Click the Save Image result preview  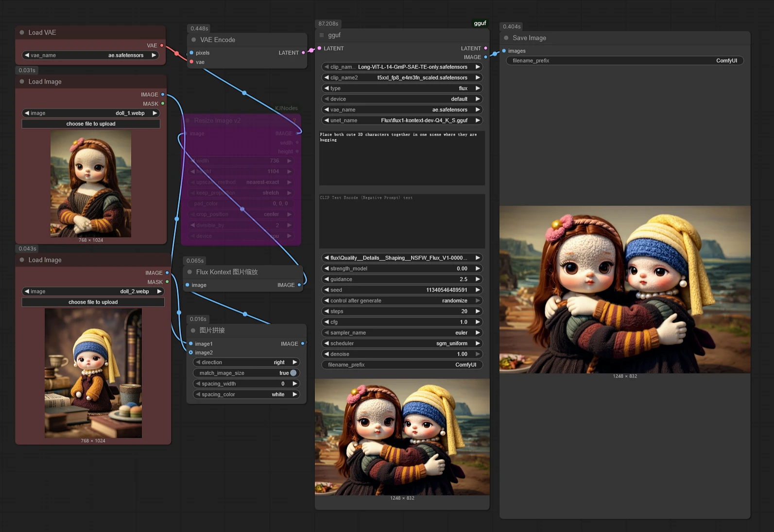click(625, 290)
